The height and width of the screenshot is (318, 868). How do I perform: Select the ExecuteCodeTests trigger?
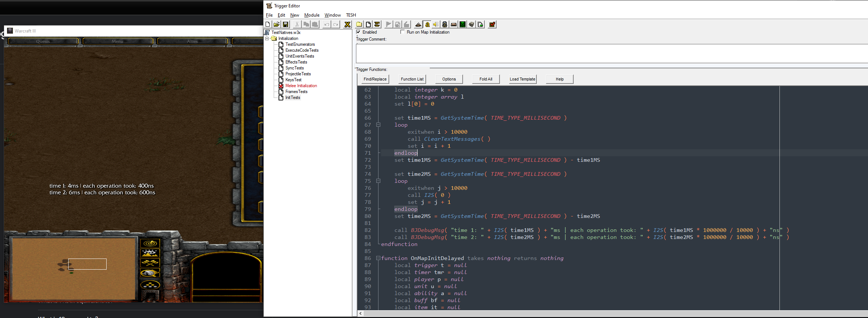pyautogui.click(x=302, y=50)
